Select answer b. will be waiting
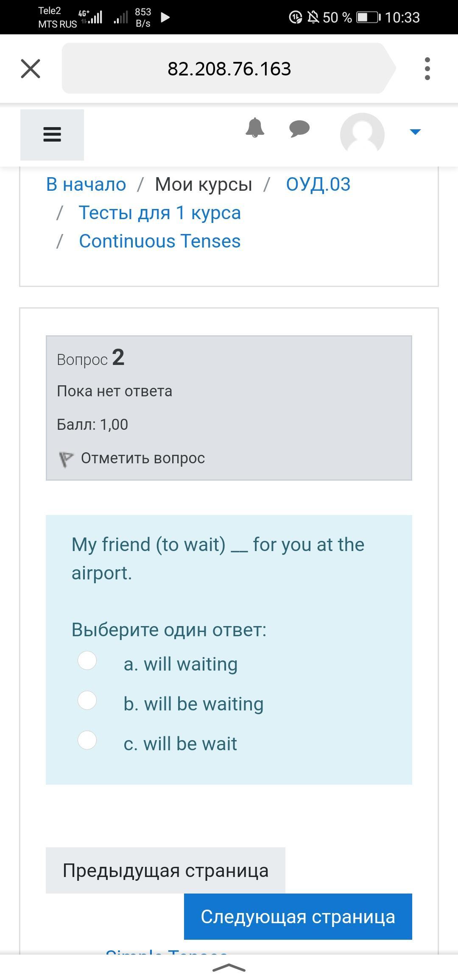The width and height of the screenshot is (458, 980). tap(87, 700)
